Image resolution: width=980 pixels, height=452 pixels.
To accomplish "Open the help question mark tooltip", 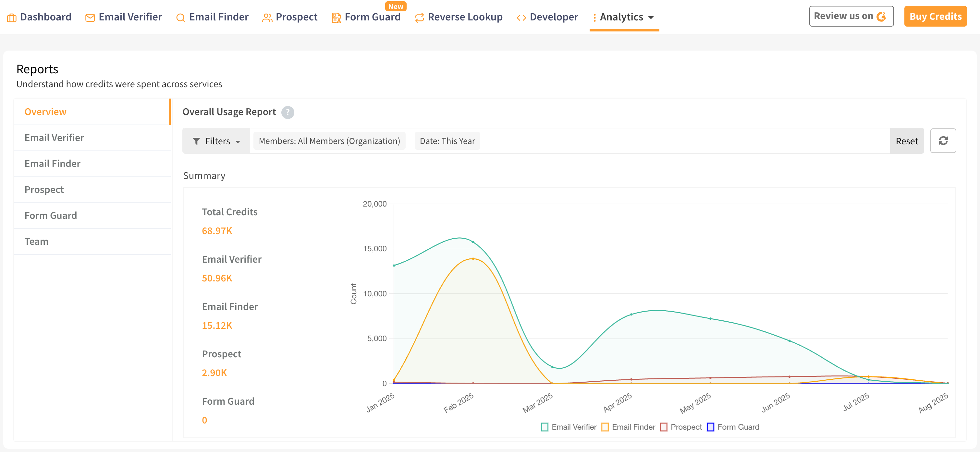I will (288, 112).
